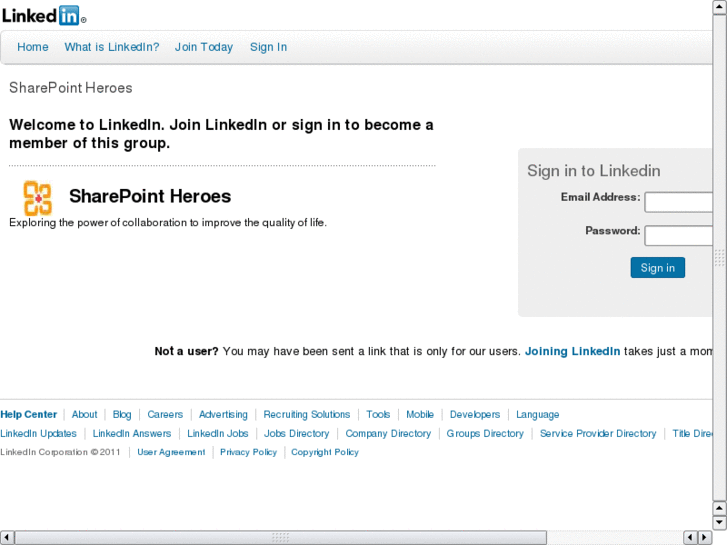Follow the Joining LinkedIn link
The height and width of the screenshot is (545, 727).
(572, 351)
